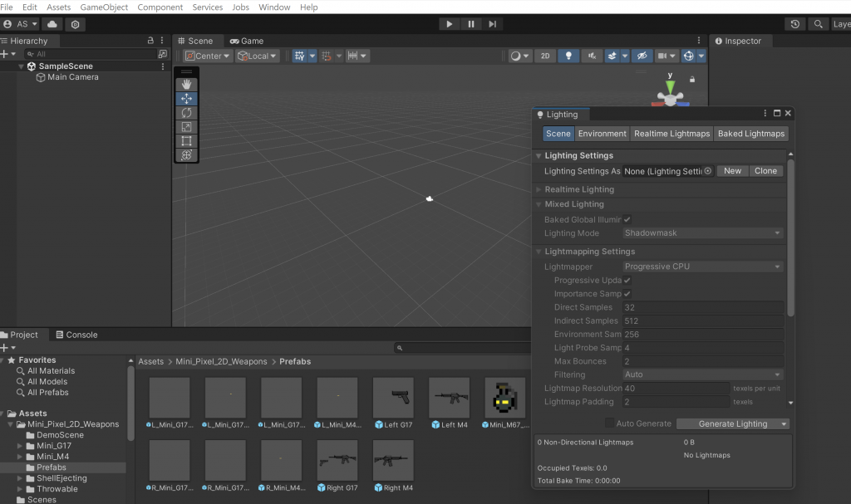Viewport: 851px width, 504px height.
Task: Open Undo History clock icon
Action: tap(795, 24)
